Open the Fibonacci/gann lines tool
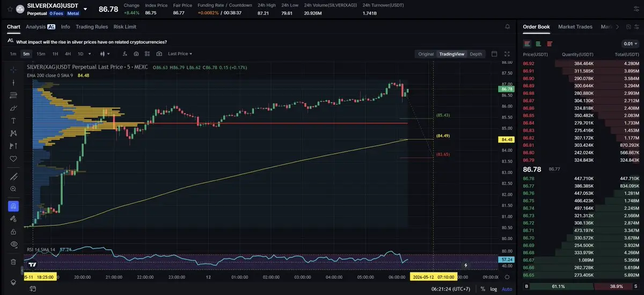The image size is (644, 295). 13,95
